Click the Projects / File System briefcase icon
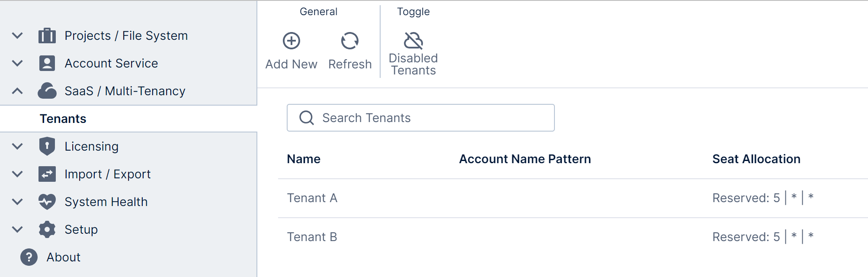Image resolution: width=868 pixels, height=277 pixels. click(x=47, y=35)
